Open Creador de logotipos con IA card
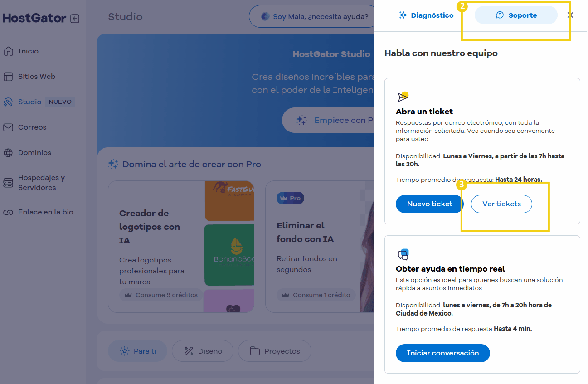The width and height of the screenshot is (588, 384). pos(181,247)
